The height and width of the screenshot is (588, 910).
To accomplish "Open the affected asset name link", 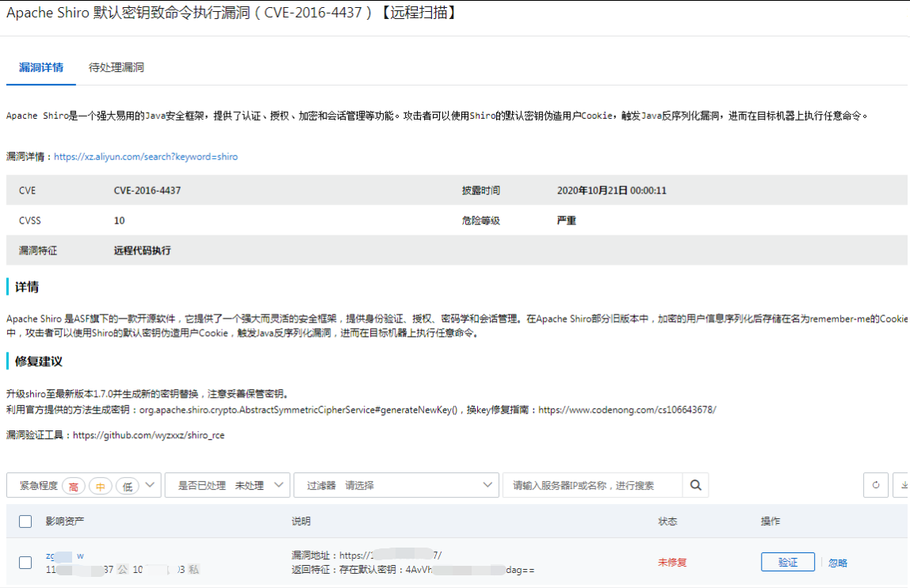I will point(64,556).
